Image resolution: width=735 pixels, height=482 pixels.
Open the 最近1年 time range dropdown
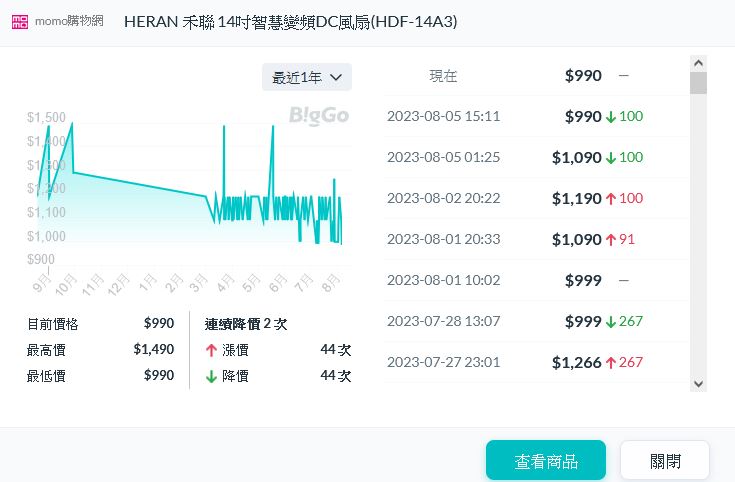(x=306, y=77)
